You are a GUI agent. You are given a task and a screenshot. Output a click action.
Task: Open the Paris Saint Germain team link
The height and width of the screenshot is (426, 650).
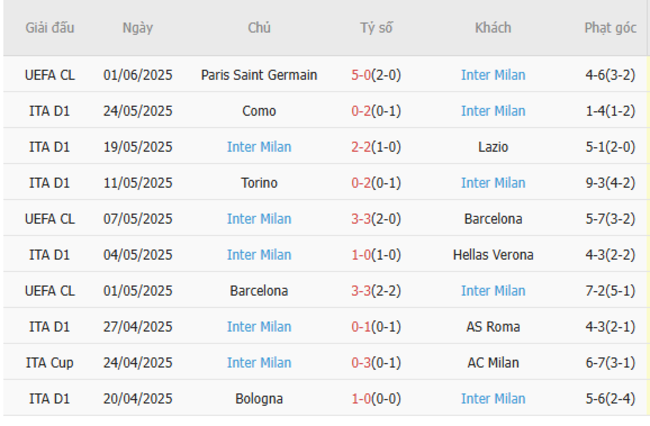click(x=259, y=75)
